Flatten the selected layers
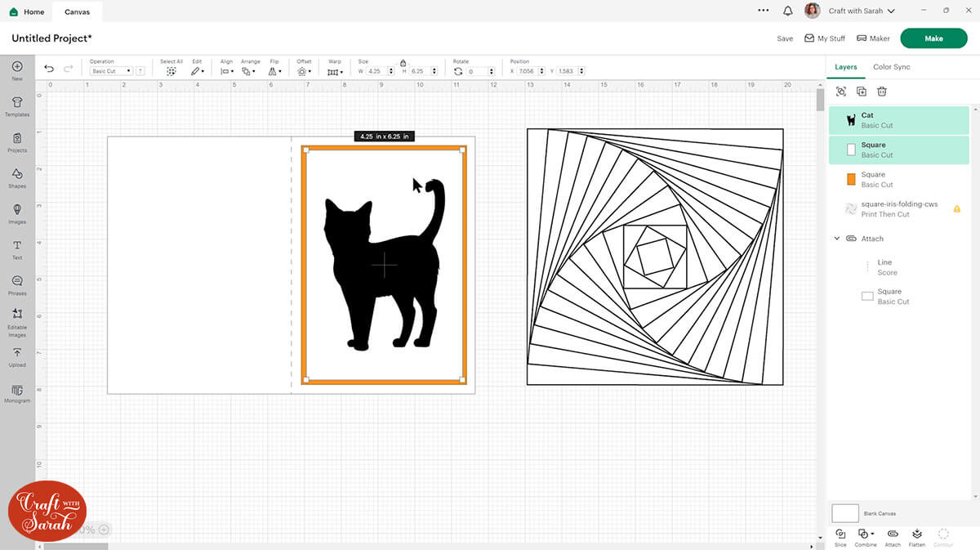The height and width of the screenshot is (550, 980). click(x=916, y=534)
